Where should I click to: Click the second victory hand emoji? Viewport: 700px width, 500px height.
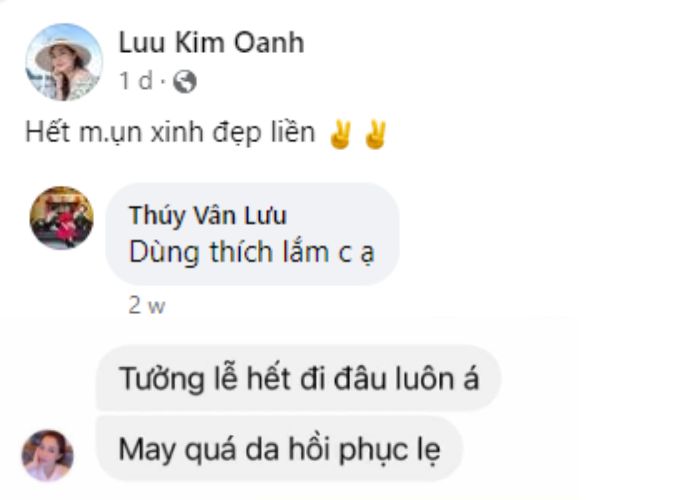(375, 135)
